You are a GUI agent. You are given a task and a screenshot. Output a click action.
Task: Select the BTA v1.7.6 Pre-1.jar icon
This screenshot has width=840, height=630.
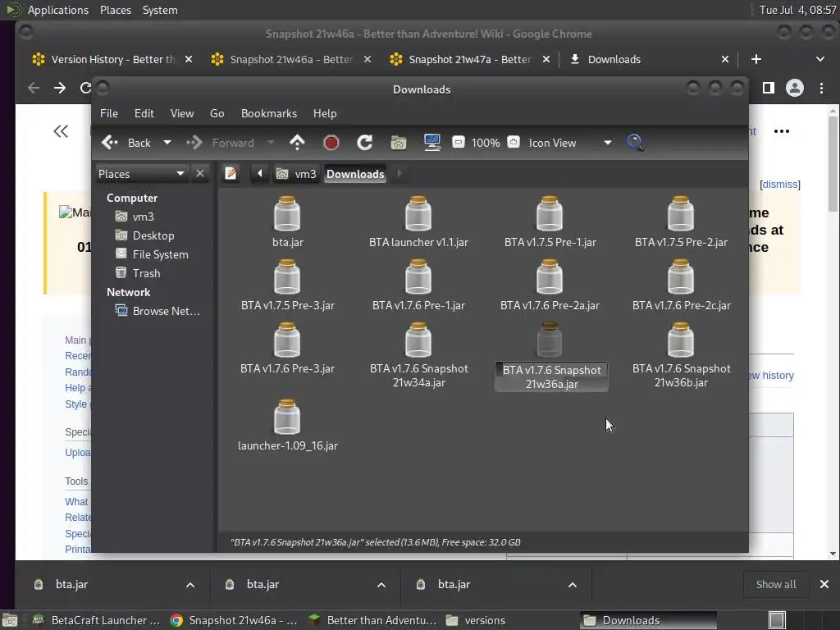[418, 276]
